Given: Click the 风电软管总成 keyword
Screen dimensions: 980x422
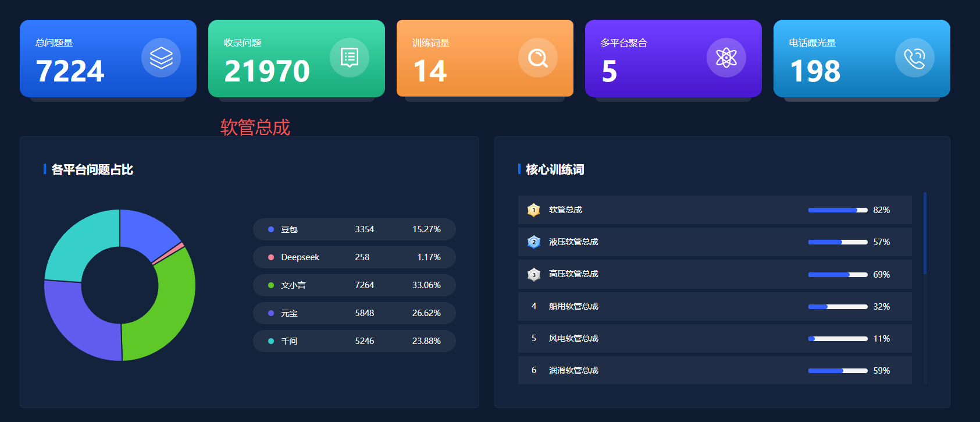Looking at the screenshot, I should (x=573, y=338).
